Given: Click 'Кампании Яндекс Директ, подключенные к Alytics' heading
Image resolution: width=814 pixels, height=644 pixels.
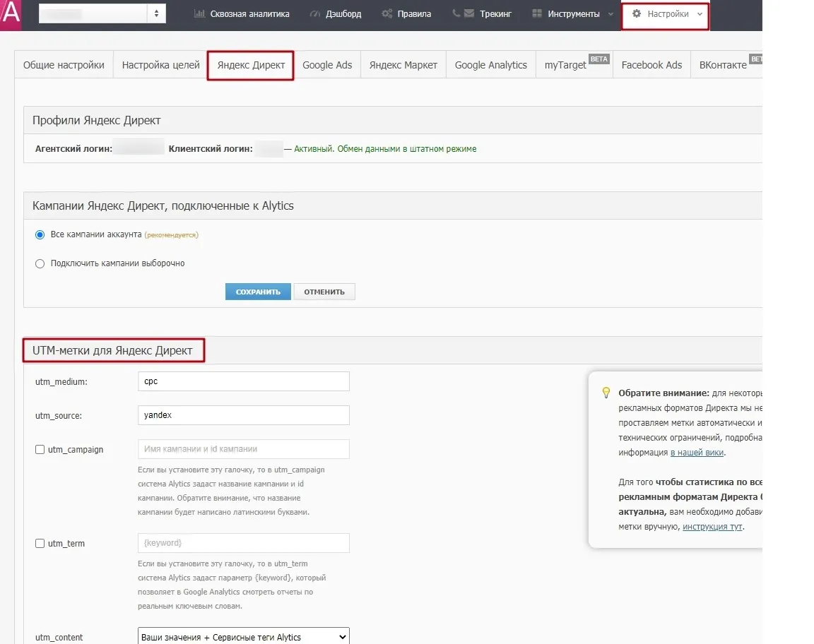Looking at the screenshot, I should click(x=163, y=206).
